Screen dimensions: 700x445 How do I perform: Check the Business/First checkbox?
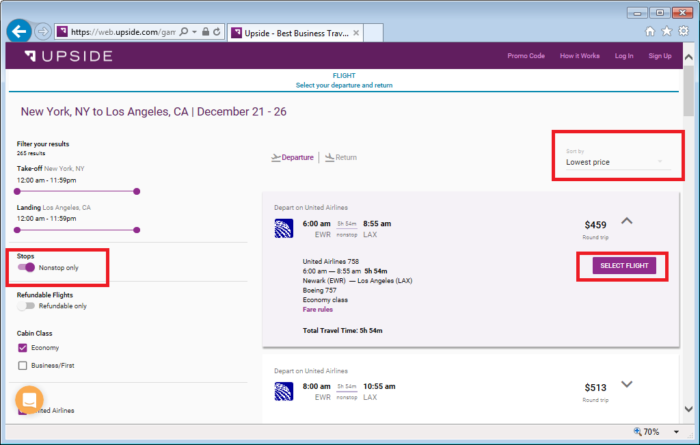pyautogui.click(x=22, y=366)
